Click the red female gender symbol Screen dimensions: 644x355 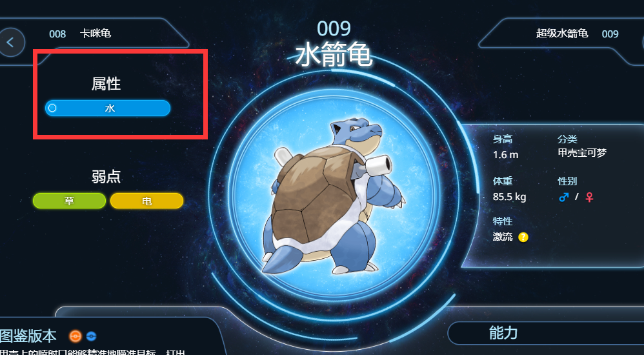(x=589, y=198)
